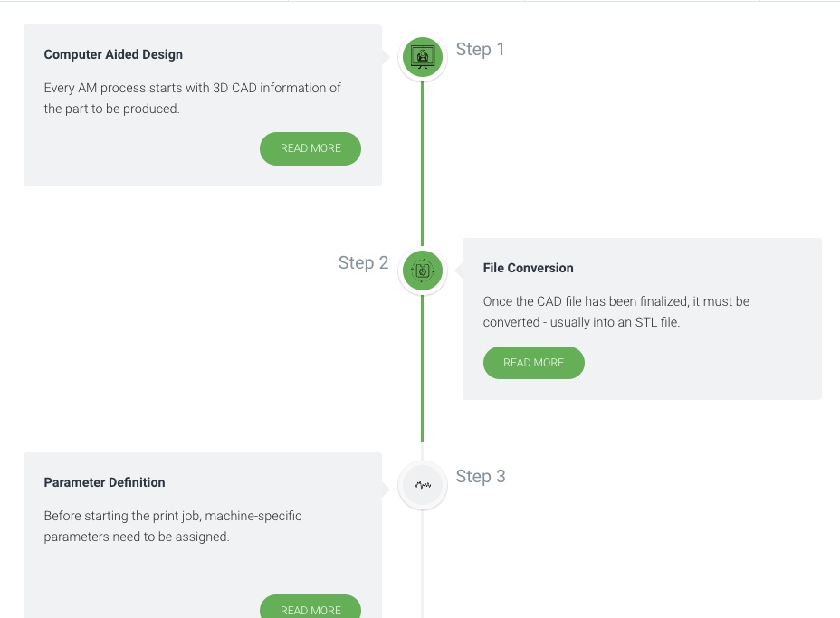Image resolution: width=840 pixels, height=618 pixels.
Task: Click the Step 1 presentation board icon
Action: tap(423, 57)
